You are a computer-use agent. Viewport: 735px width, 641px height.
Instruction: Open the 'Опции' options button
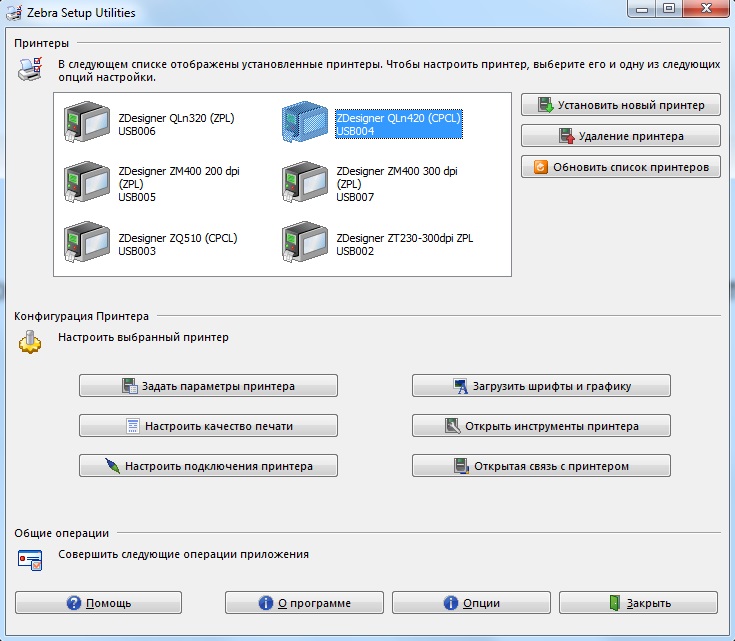pos(471,603)
